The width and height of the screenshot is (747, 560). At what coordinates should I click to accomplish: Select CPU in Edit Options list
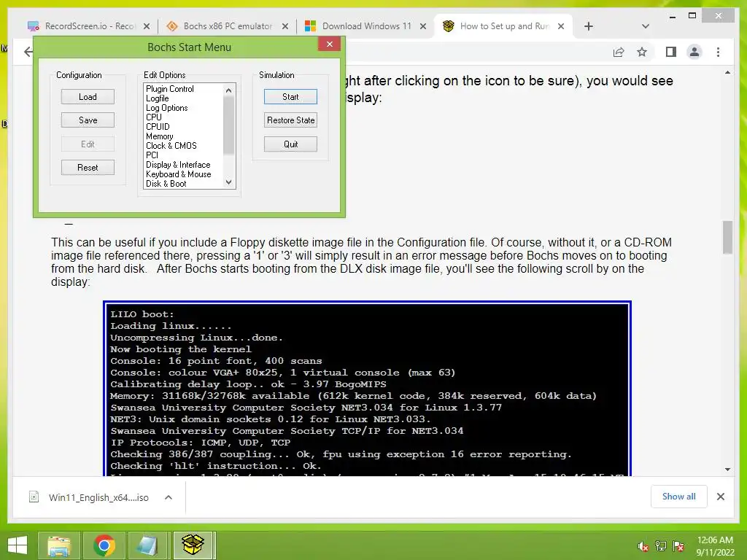tap(154, 117)
